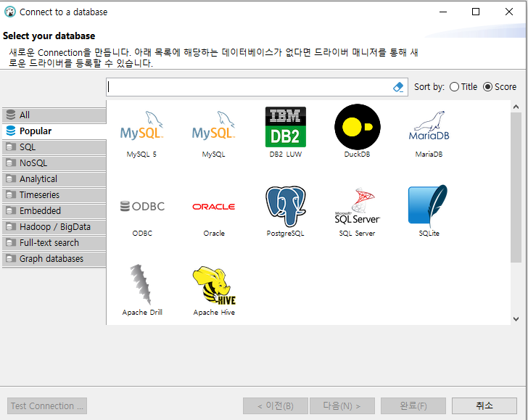The image size is (528, 420).
Task: Open the Timeseries category
Action: (x=54, y=195)
